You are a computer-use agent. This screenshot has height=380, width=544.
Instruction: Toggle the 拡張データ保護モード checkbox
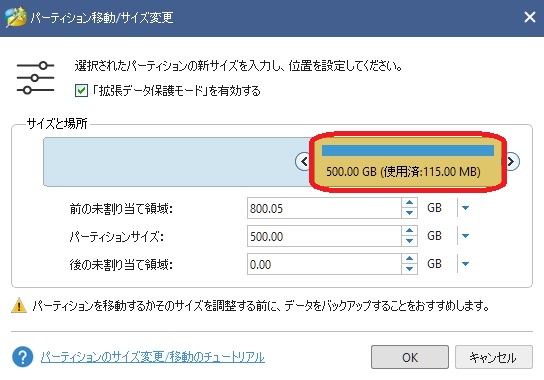tap(81, 91)
